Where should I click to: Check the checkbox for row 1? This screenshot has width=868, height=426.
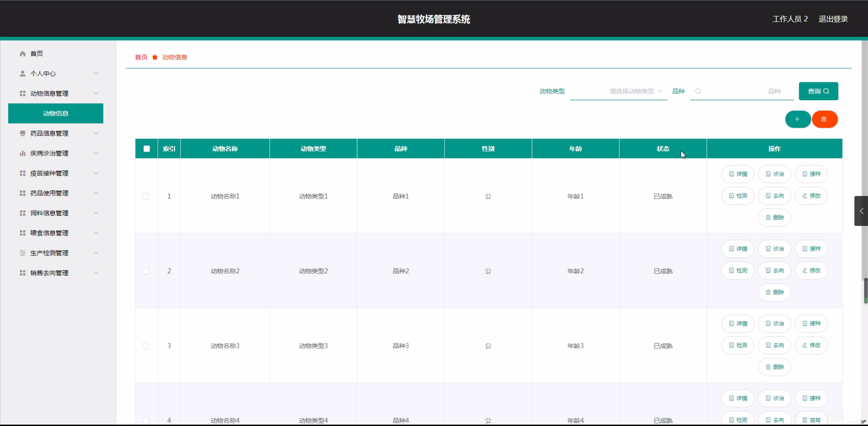click(x=146, y=196)
